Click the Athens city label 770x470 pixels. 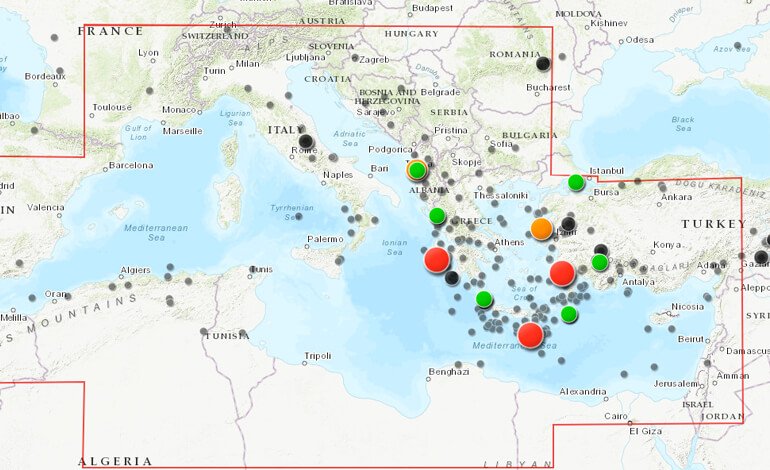(x=509, y=242)
